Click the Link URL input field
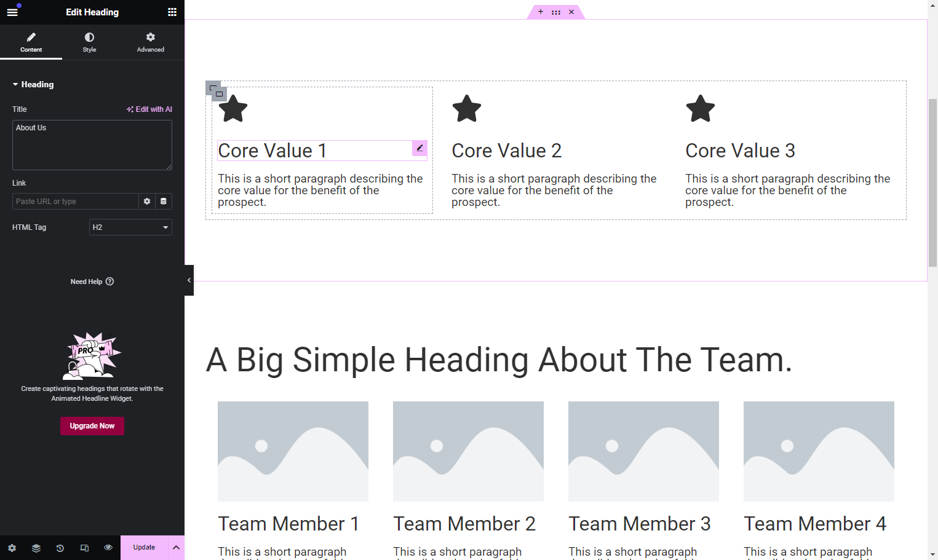Viewport: 938px width, 560px height. (x=75, y=202)
